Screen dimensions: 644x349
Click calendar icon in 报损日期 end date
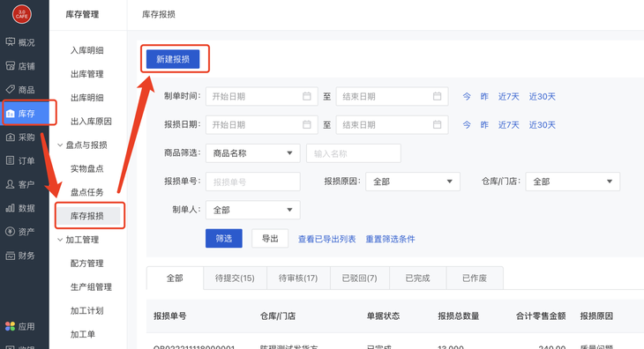tap(437, 124)
